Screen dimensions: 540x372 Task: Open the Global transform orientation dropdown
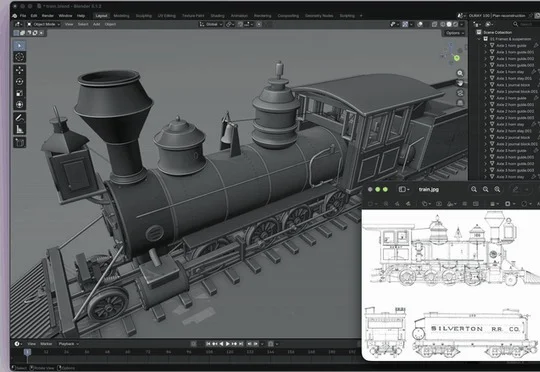tap(211, 24)
